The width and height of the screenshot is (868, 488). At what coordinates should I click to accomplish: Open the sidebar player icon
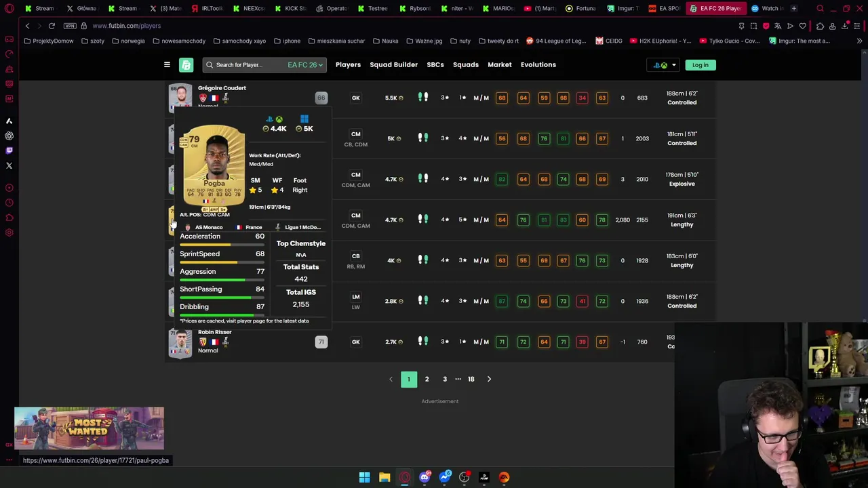tap(9, 188)
